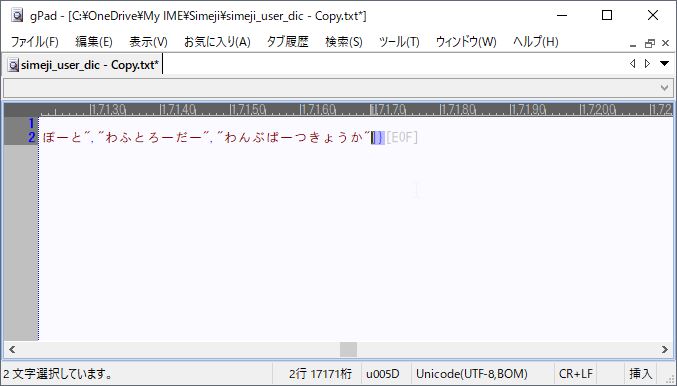
Task: Click the document icon on the file tab
Action: 14,65
